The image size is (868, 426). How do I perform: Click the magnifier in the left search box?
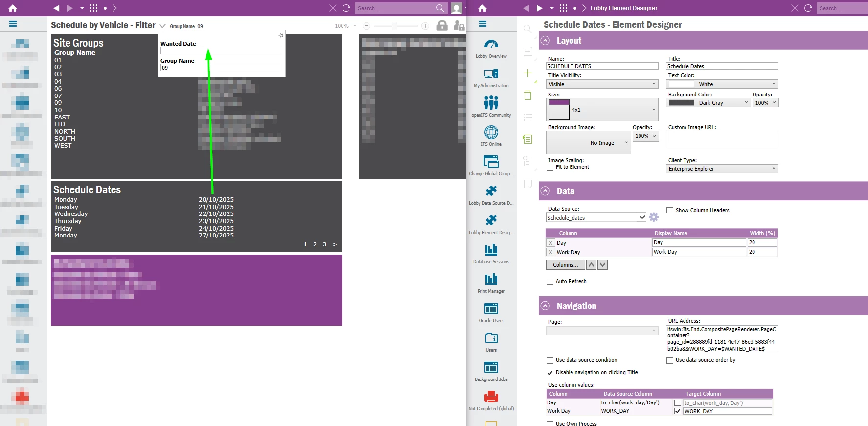(440, 8)
